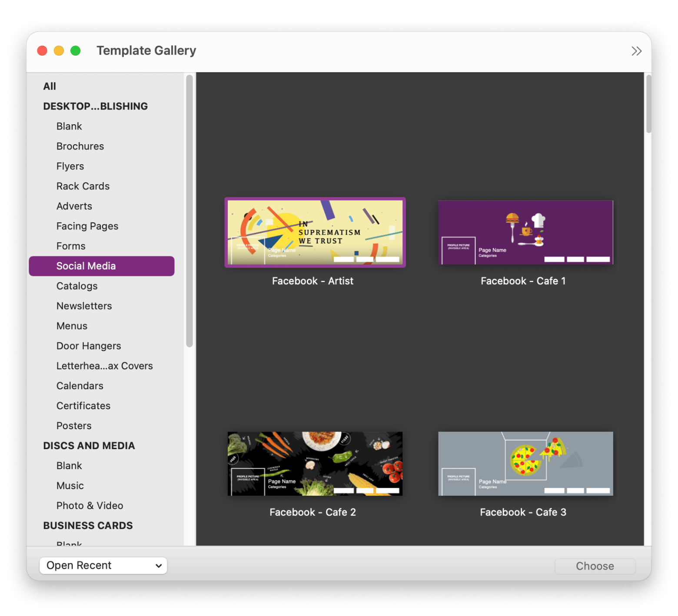678x616 pixels.
Task: Open the Letterhead and Fax Covers category
Action: coord(104,365)
